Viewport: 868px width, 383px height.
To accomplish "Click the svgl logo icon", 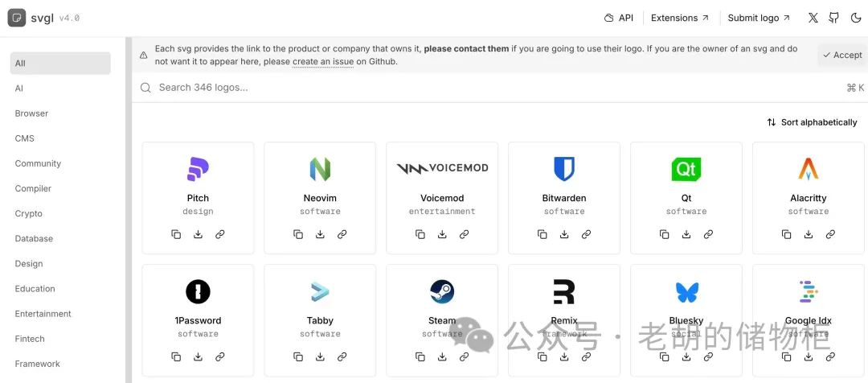I will [17, 18].
